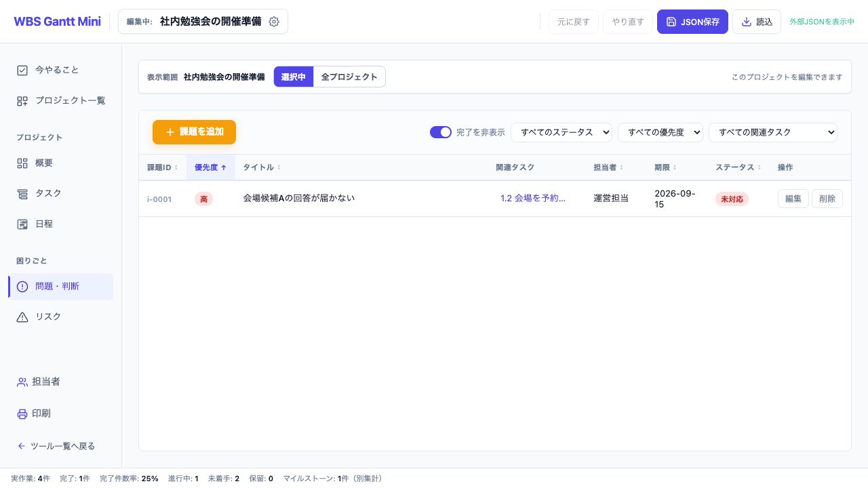Open project settings gear icon
This screenshot has height=488, width=868.
pos(274,22)
